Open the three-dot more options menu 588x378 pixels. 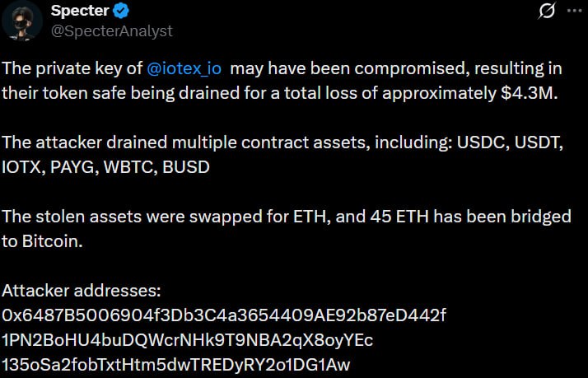pos(573,12)
